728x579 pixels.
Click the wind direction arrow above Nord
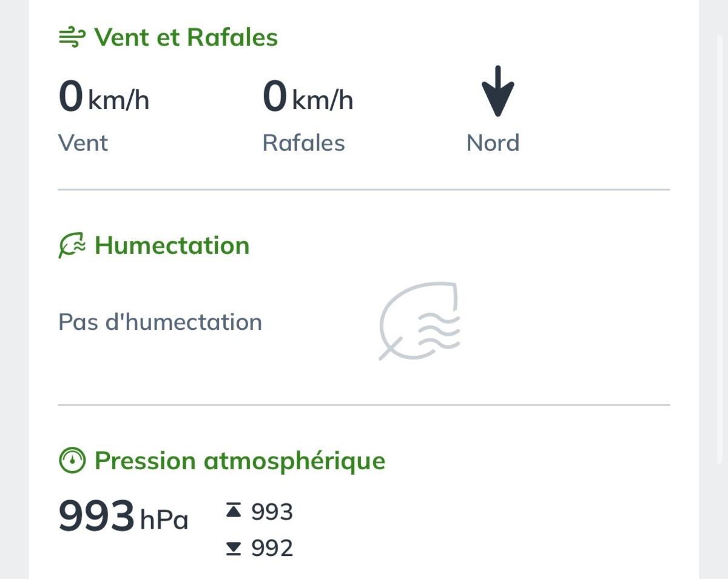[497, 92]
